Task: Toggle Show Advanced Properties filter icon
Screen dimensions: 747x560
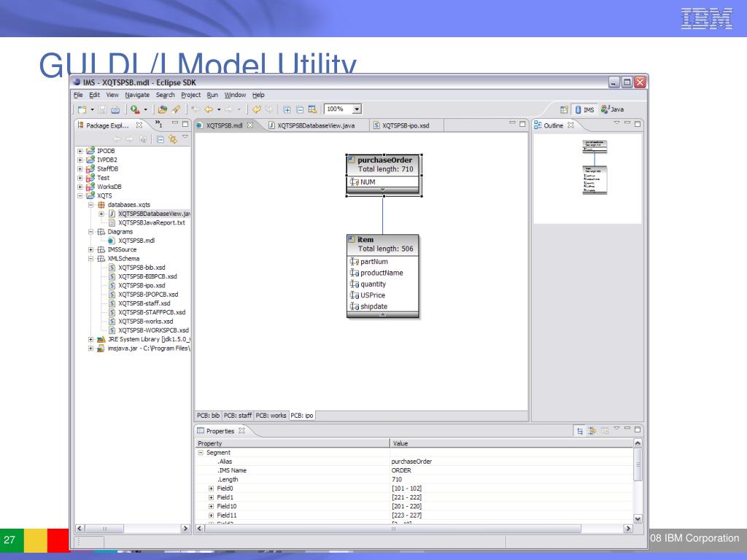Action: (592, 430)
